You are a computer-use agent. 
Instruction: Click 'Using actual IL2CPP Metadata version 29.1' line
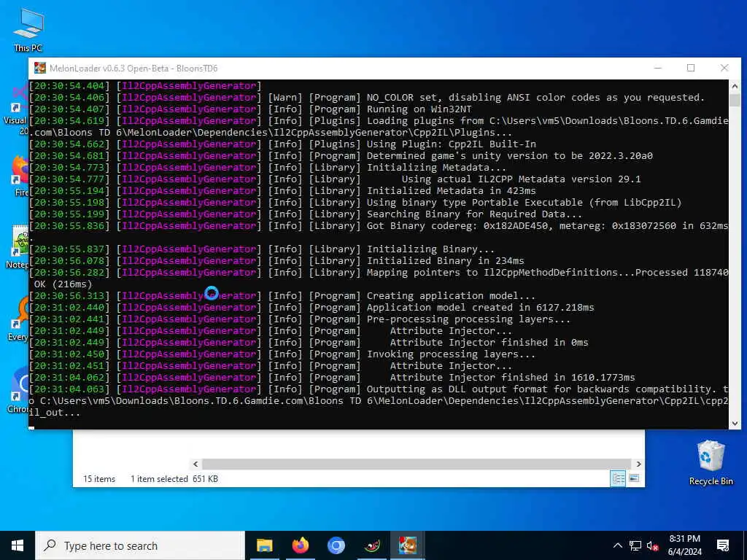(335, 179)
